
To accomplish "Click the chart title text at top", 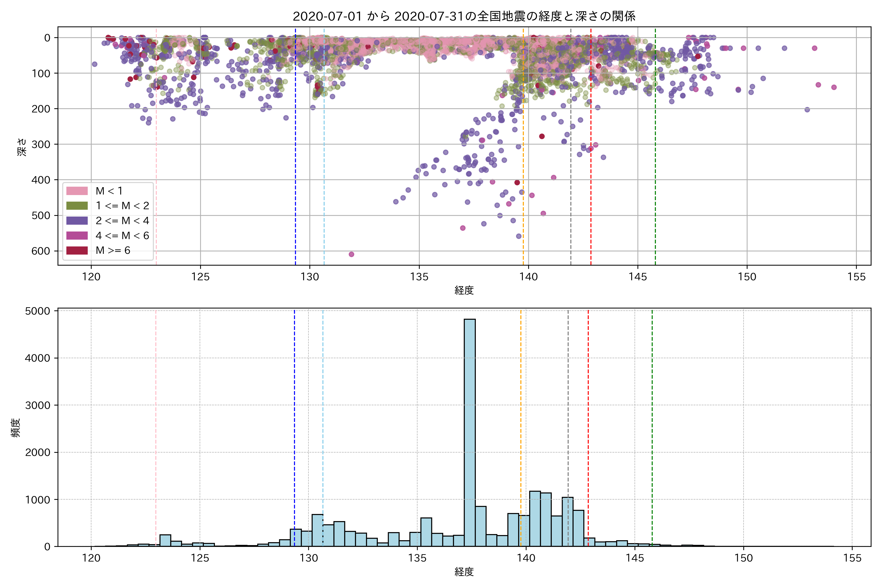I will [x=464, y=16].
